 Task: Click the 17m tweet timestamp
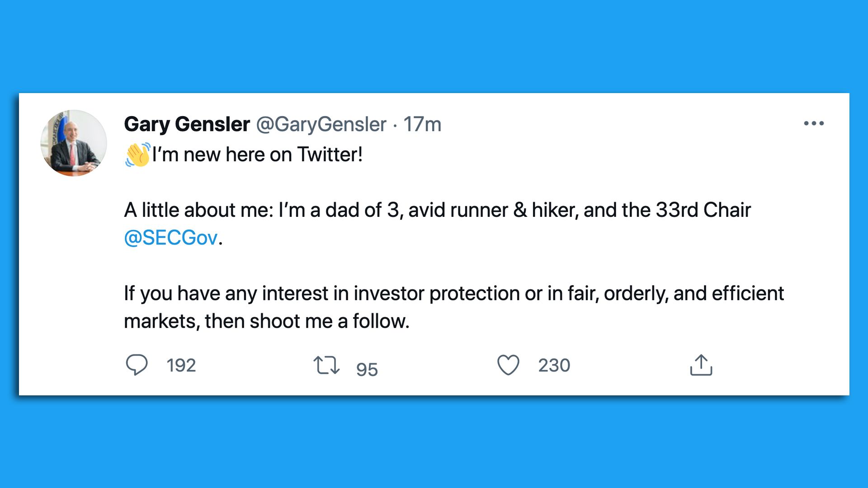pos(422,124)
